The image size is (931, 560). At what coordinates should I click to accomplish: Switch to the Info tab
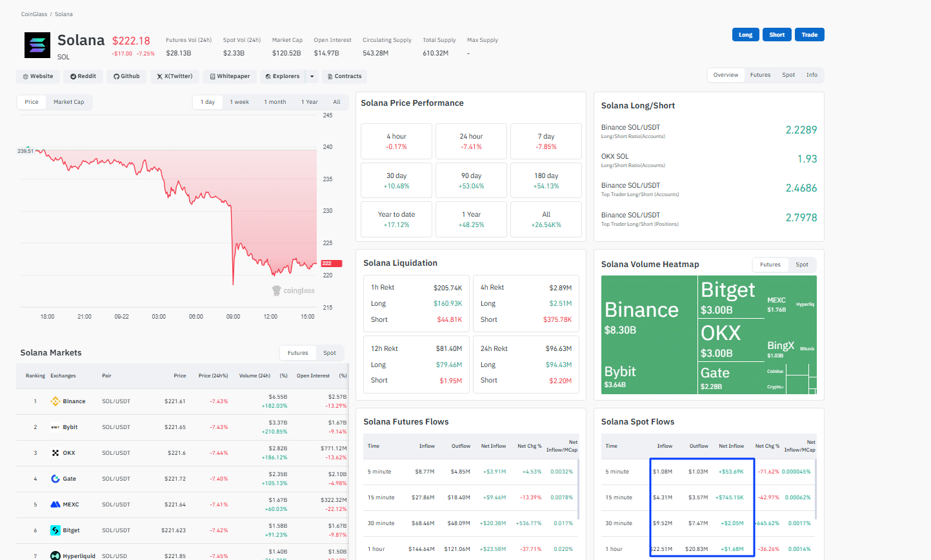point(812,75)
